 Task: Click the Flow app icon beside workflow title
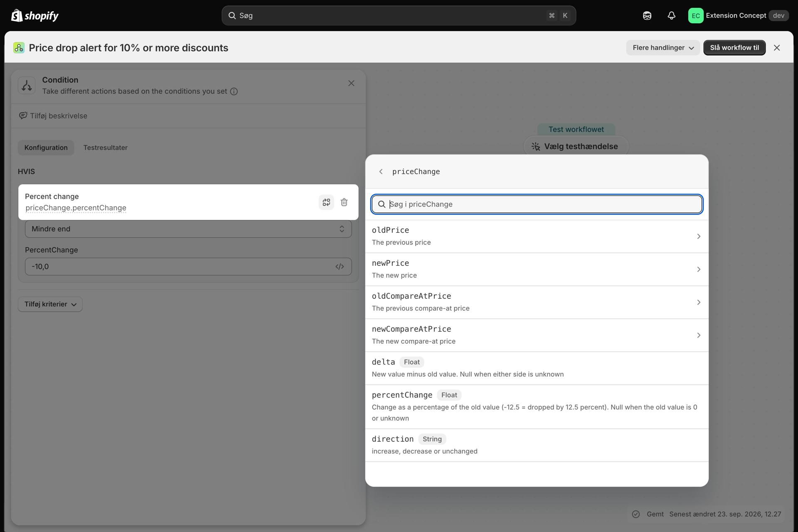point(19,48)
